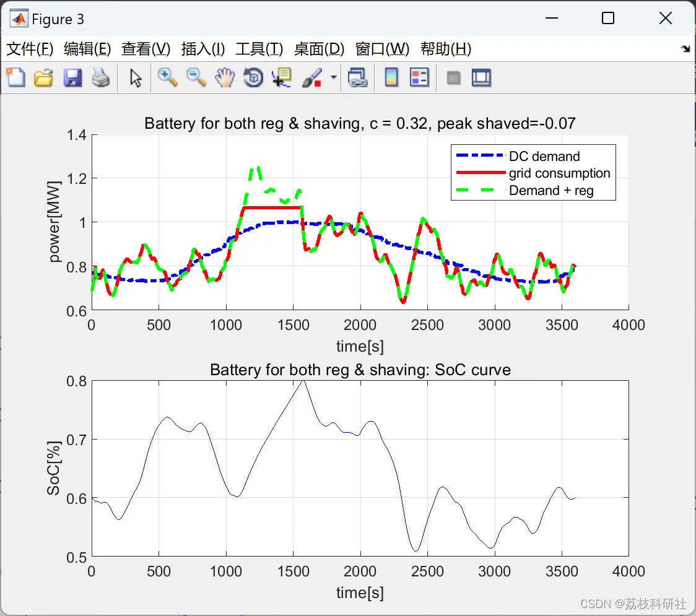
Task: Print the figure with the printer icon
Action: [x=101, y=77]
